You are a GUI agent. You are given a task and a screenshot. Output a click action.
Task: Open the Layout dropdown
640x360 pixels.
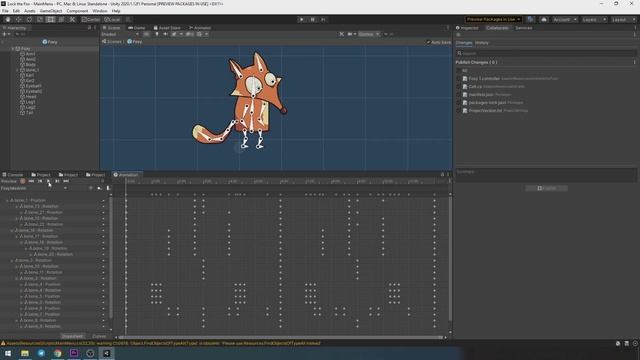coord(623,19)
